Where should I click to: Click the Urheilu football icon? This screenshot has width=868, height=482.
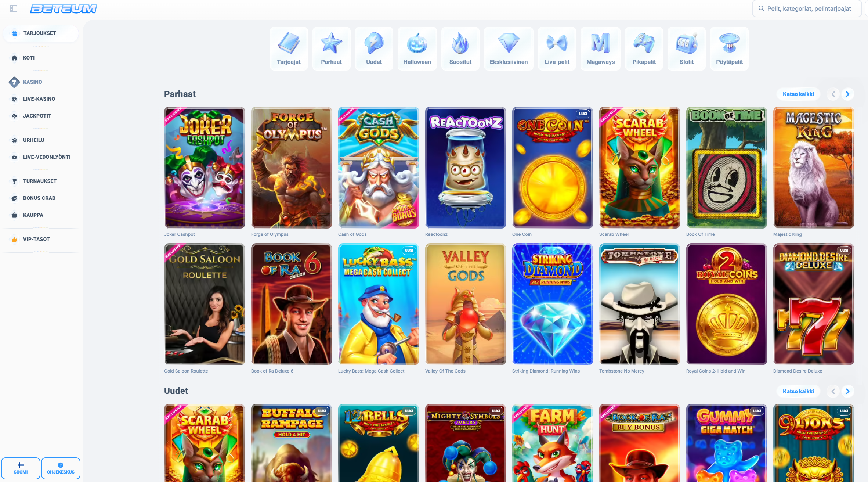pyautogui.click(x=14, y=140)
